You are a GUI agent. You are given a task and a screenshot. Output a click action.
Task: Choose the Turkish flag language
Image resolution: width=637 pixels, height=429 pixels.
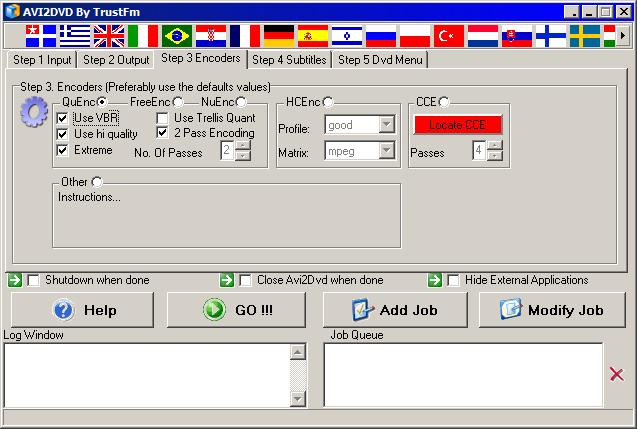(x=449, y=36)
